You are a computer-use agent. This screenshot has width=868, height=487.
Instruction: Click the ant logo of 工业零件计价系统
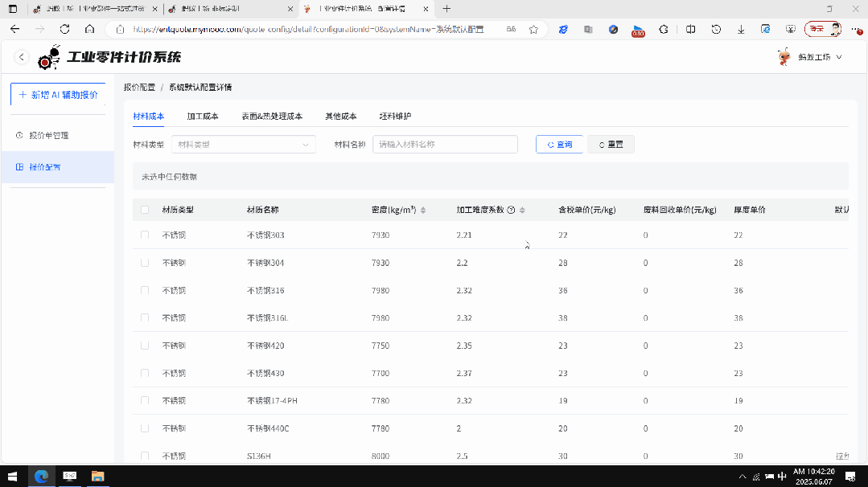(49, 57)
